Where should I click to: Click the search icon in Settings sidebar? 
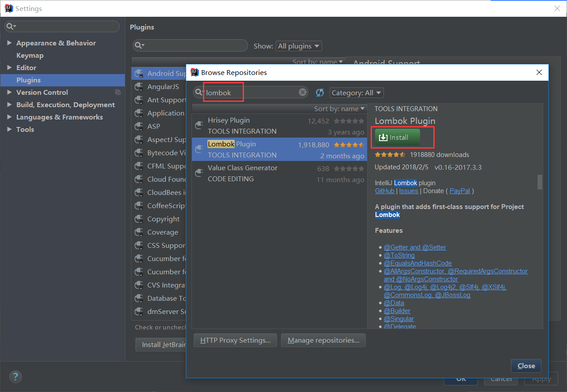click(x=11, y=26)
